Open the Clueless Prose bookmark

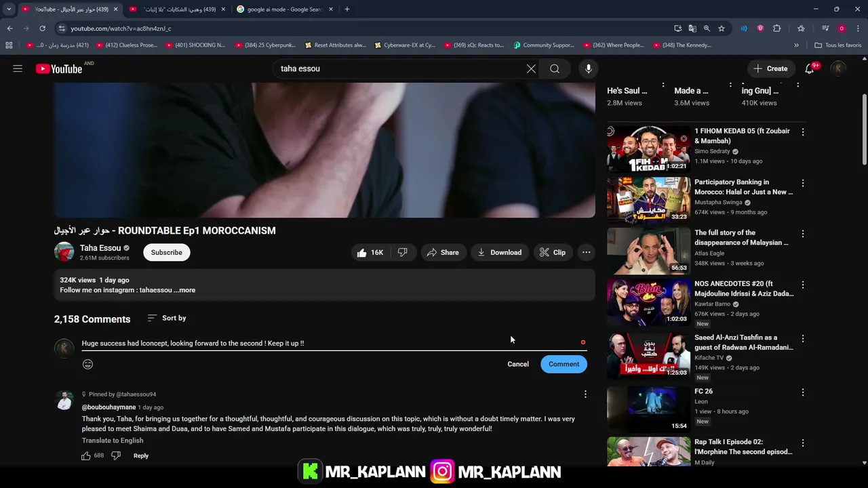[127, 45]
